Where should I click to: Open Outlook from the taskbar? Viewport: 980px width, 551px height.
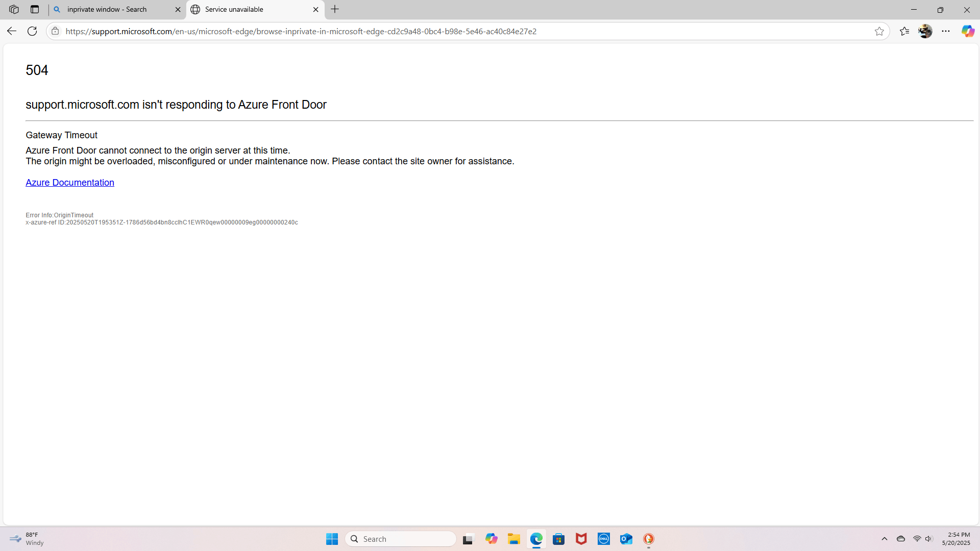[626, 539]
